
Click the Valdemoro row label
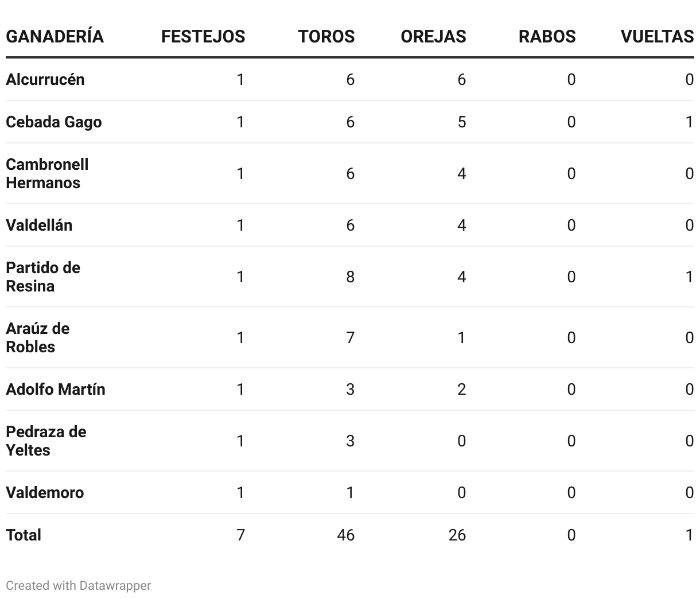click(x=45, y=493)
